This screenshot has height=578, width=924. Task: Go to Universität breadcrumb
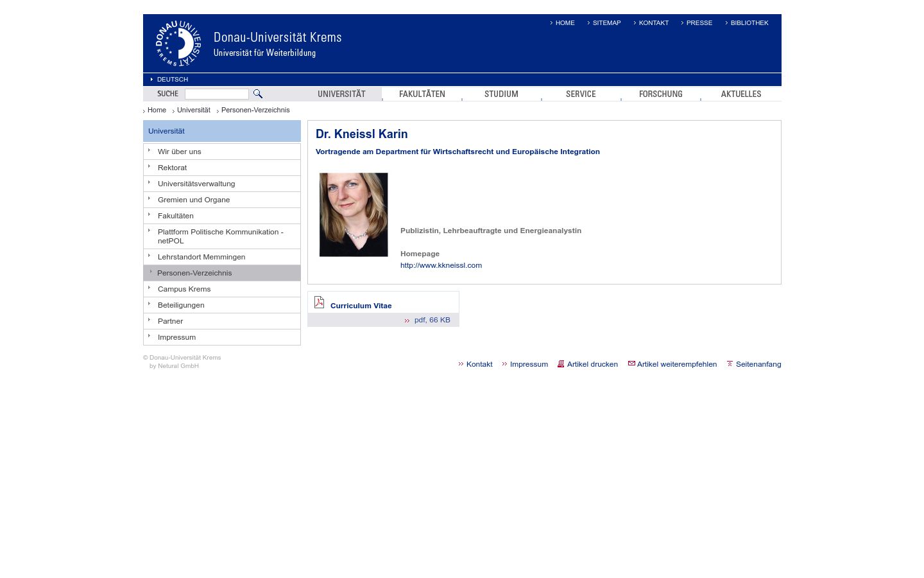[x=193, y=110]
